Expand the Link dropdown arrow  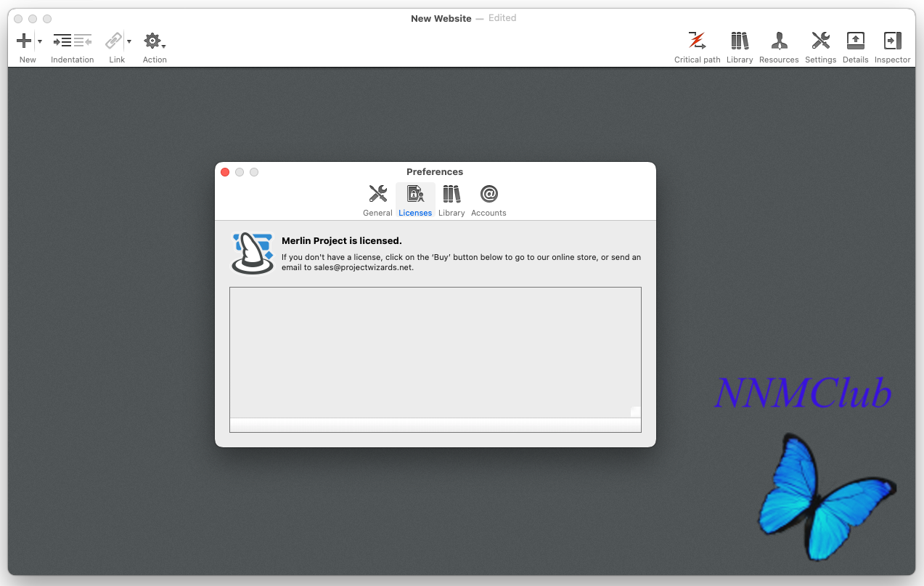click(x=129, y=41)
